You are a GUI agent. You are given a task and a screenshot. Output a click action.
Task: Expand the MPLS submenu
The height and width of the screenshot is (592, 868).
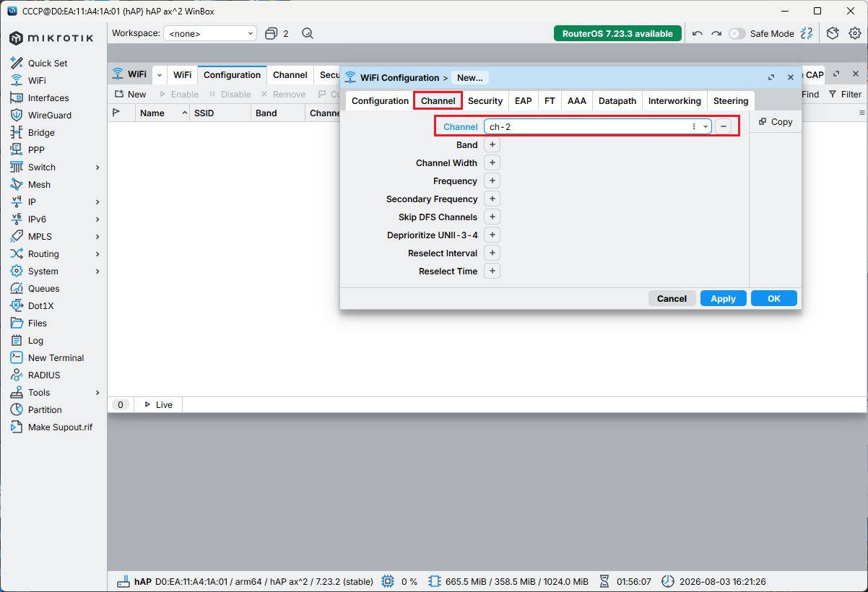97,237
